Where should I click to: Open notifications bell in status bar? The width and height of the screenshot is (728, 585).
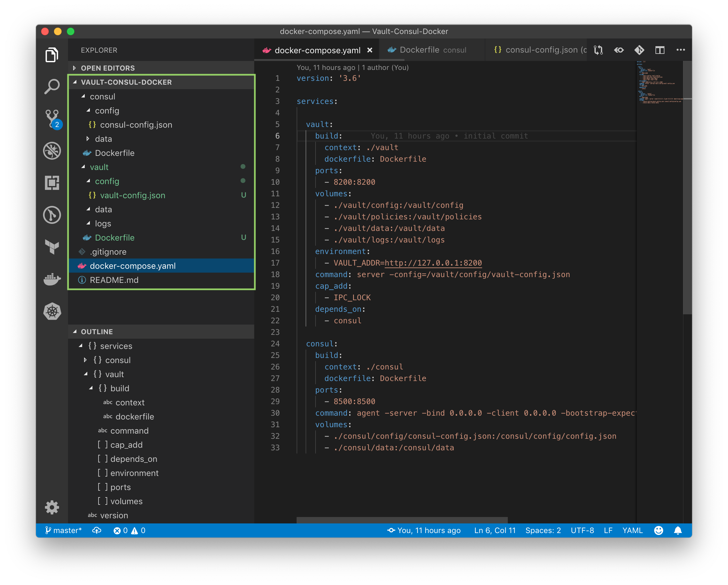[678, 530]
